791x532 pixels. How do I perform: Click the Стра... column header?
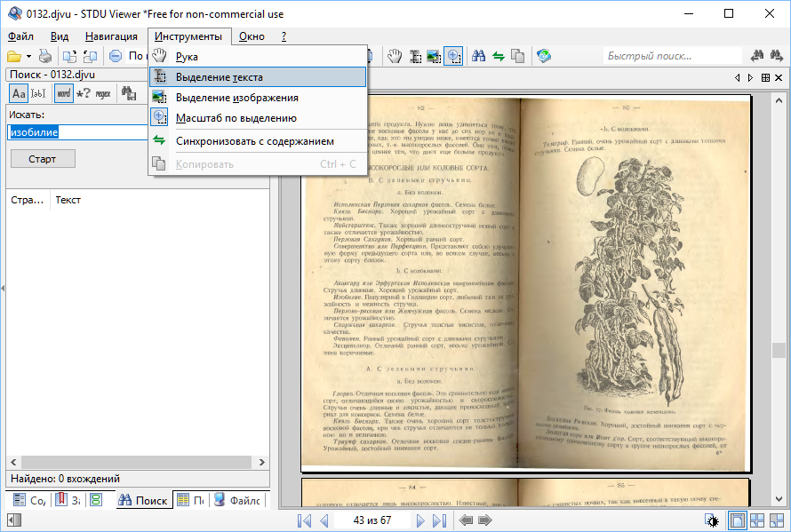click(x=28, y=200)
